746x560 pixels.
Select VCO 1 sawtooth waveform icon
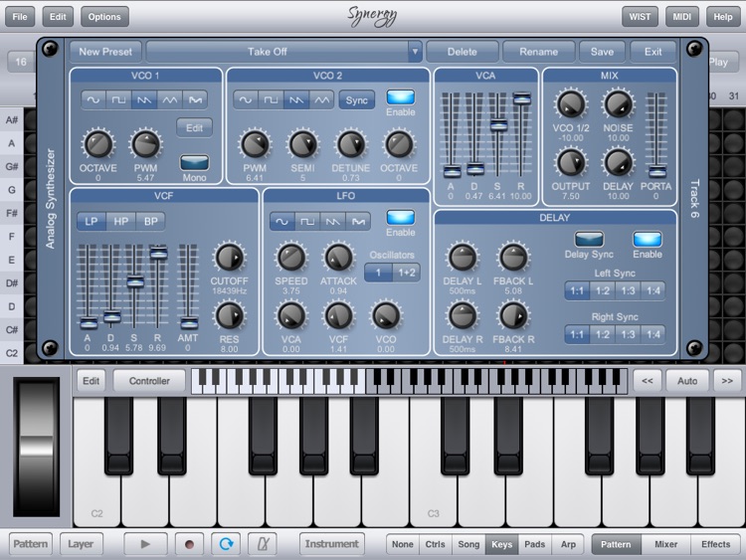144,99
